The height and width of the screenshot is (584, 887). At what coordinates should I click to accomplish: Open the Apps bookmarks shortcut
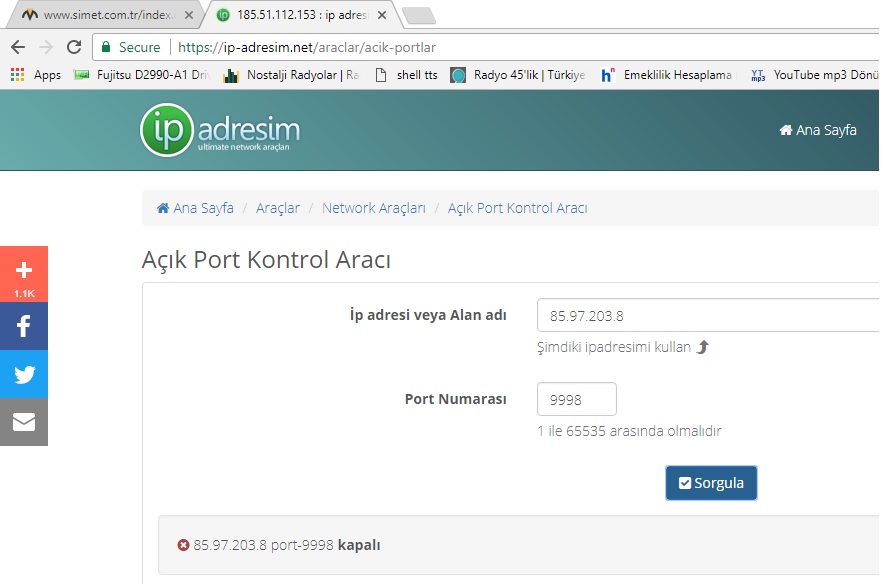pyautogui.click(x=35, y=75)
